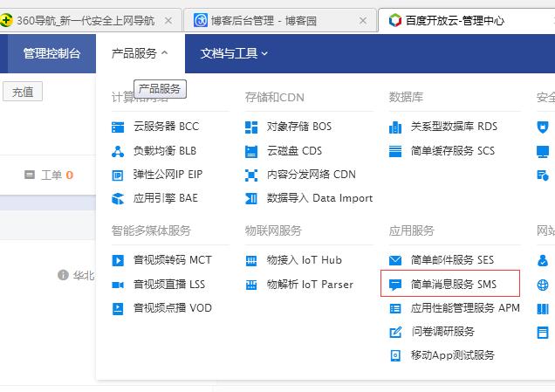Click the 对象存储 BOS icon

pyautogui.click(x=251, y=127)
